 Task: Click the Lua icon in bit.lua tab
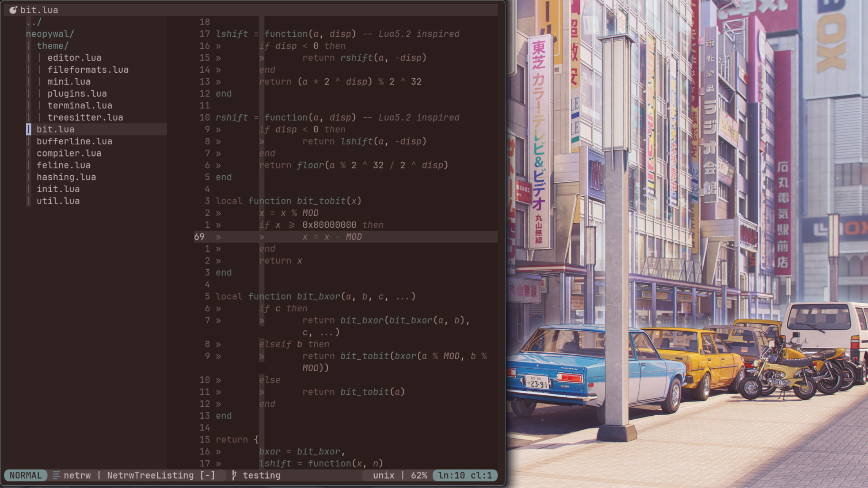13,10
